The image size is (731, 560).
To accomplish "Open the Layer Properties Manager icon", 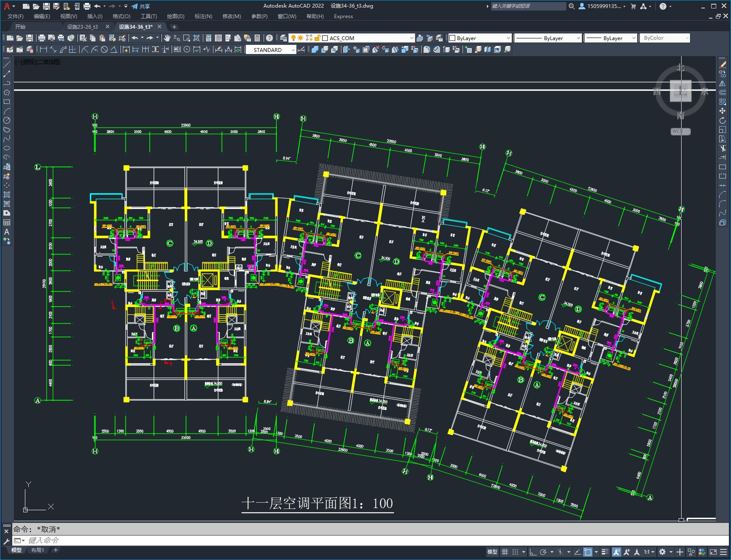I will pyautogui.click(x=283, y=38).
